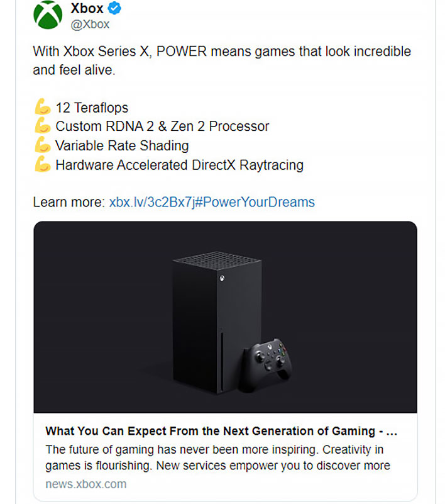Image resolution: width=445 pixels, height=504 pixels.
Task: Click the 'Hardware Accelerated DirectX Raytracing' line
Action: 180,165
